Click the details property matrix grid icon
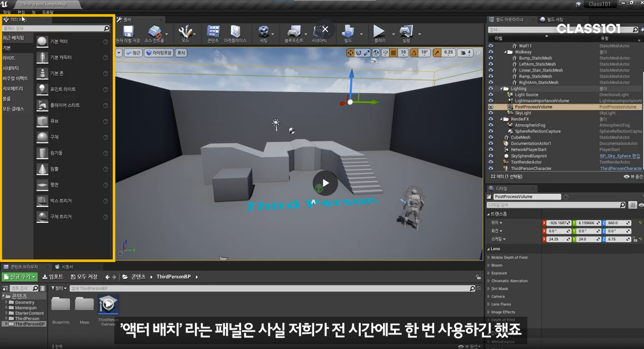644x349 pixels. coord(632,205)
